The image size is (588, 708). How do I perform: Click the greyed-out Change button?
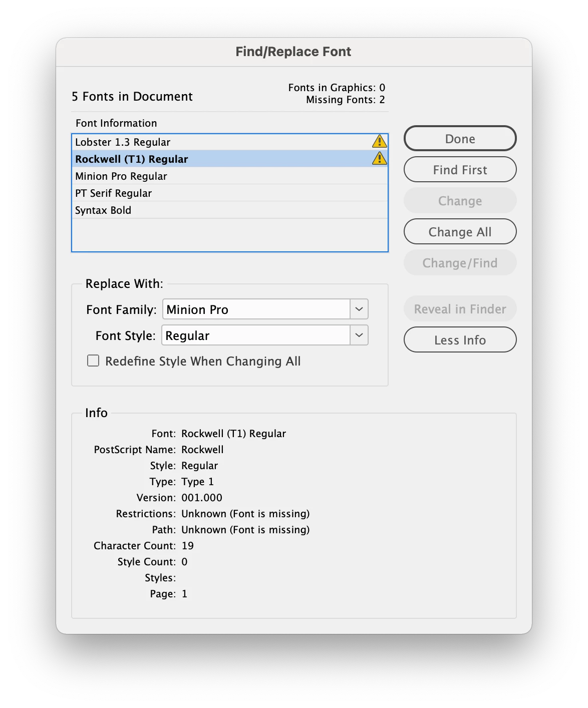click(x=460, y=200)
